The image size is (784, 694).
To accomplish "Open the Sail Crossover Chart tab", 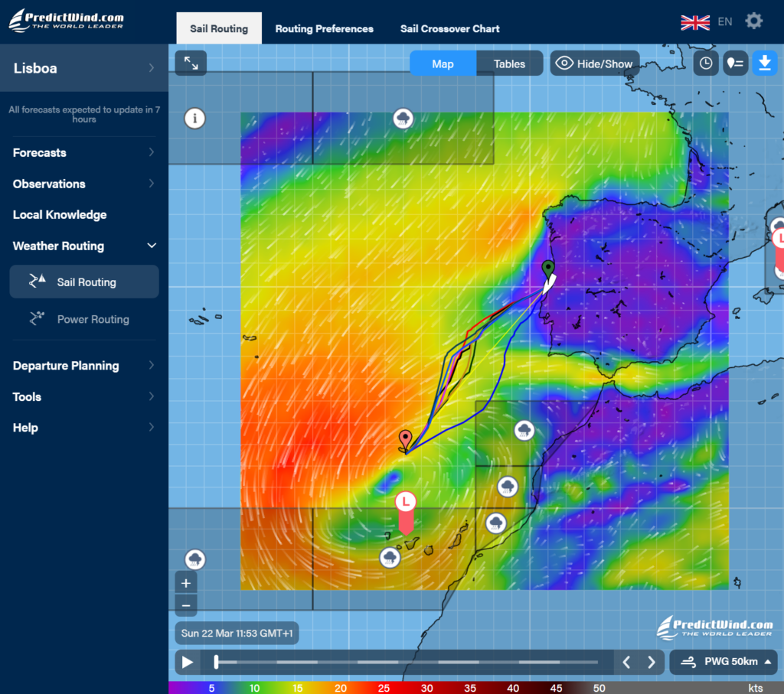I will coord(449,29).
